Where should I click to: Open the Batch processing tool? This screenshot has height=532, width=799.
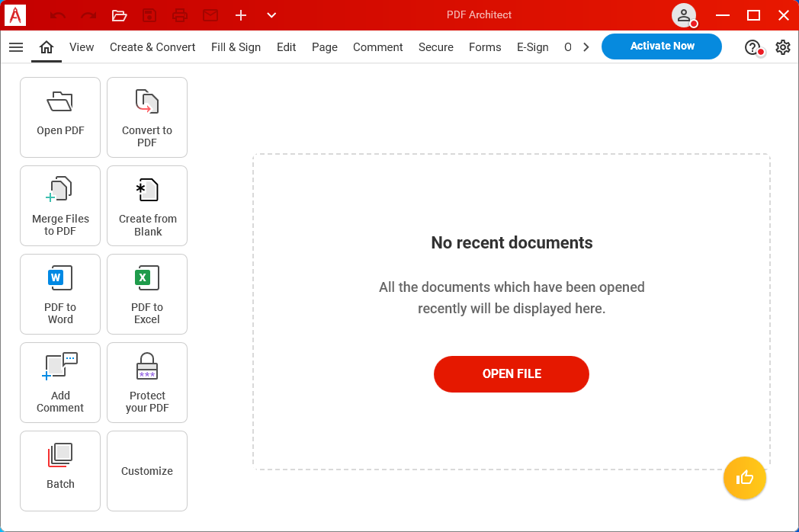60,471
